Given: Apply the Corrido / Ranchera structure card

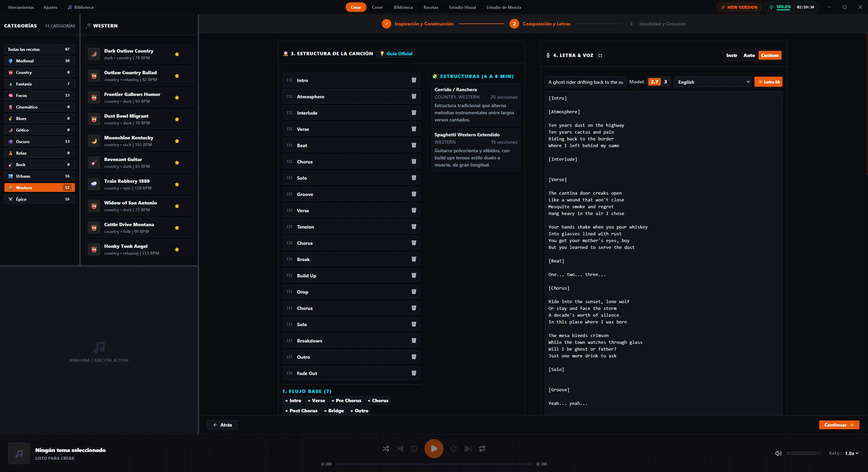Looking at the screenshot, I should 476,104.
